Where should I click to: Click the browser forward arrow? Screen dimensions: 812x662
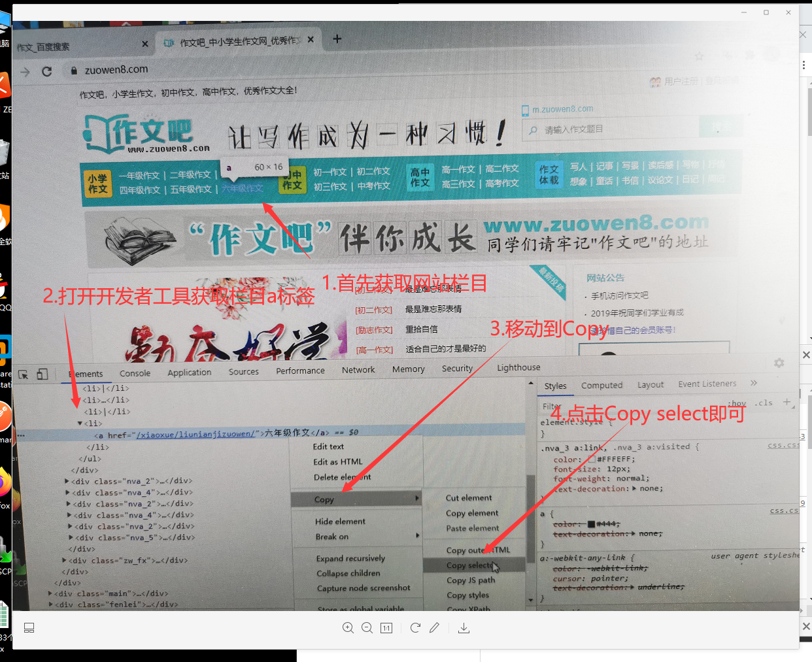click(25, 72)
